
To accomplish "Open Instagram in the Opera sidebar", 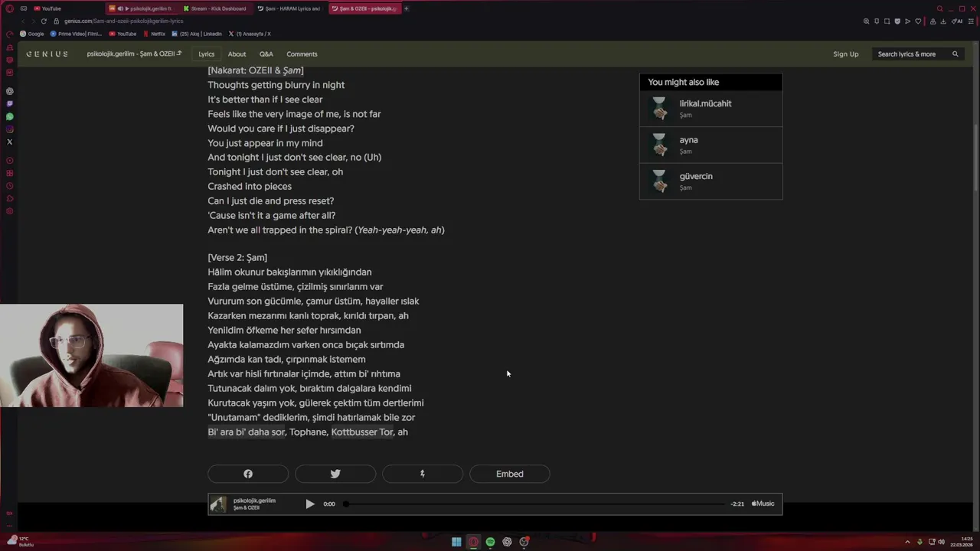I will pyautogui.click(x=9, y=129).
